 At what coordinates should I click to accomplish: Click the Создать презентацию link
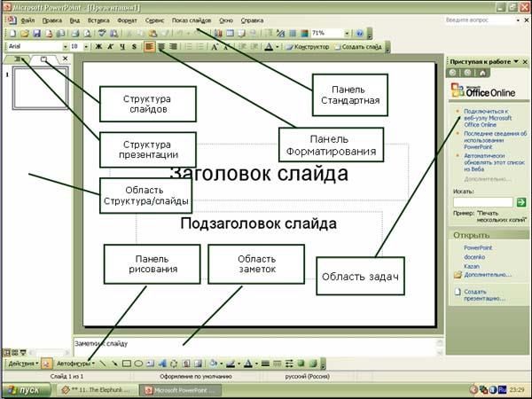[x=484, y=295]
